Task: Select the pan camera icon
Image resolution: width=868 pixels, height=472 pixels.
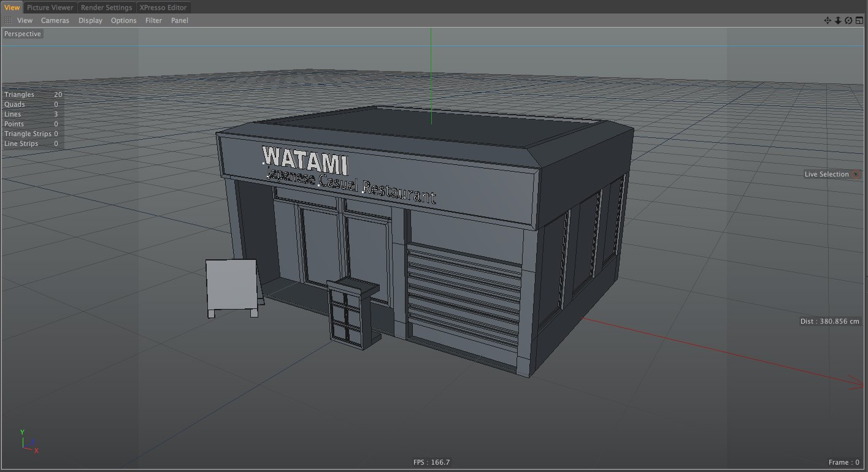Action: point(828,20)
